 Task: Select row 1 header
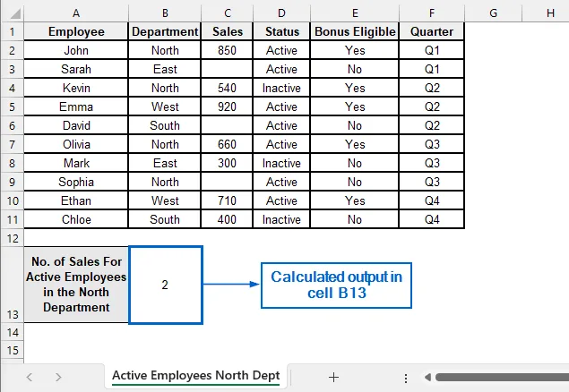coord(13,31)
